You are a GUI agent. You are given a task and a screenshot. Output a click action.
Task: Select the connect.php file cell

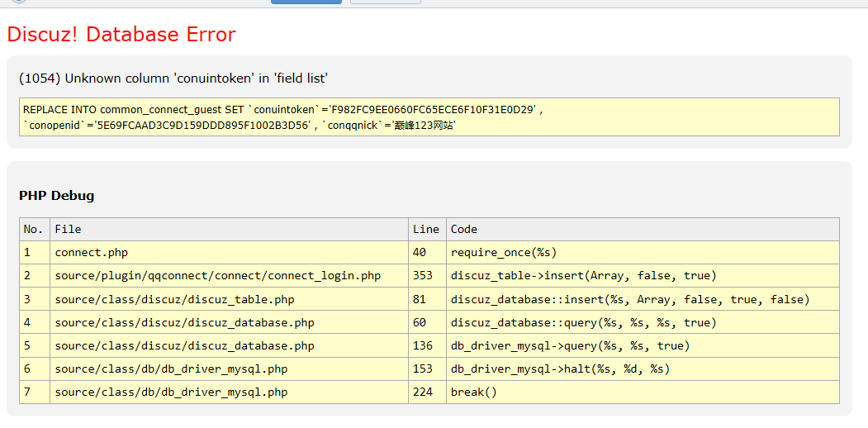click(91, 252)
